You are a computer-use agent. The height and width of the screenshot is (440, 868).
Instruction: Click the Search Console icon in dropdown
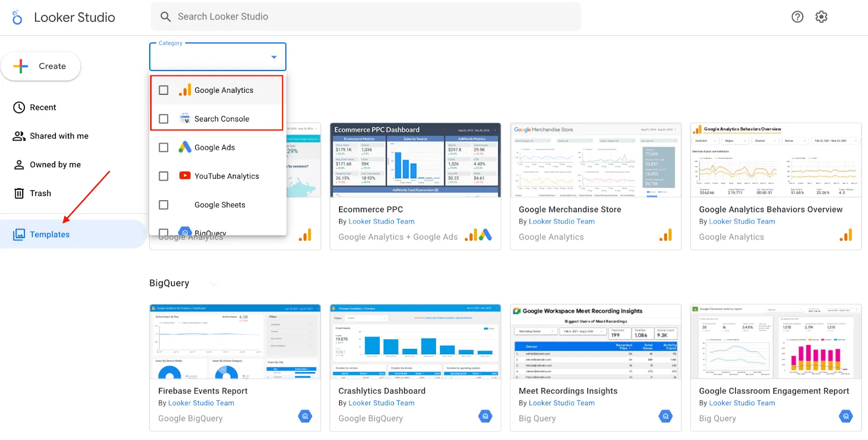coord(185,119)
